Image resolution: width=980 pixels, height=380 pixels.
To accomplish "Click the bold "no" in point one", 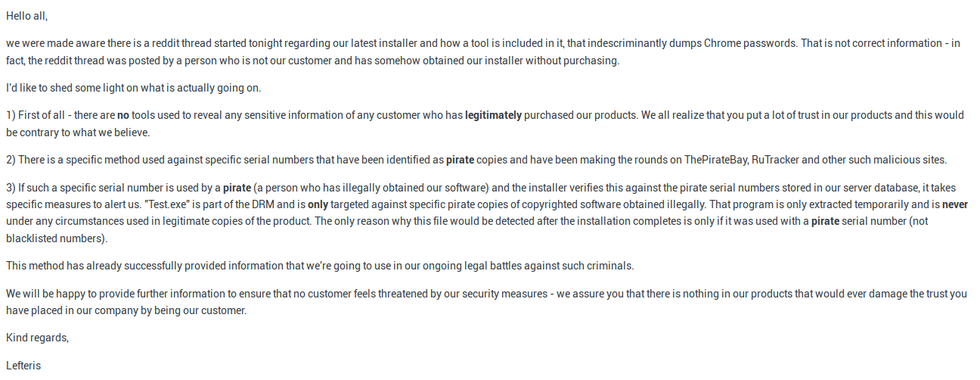I will (122, 115).
